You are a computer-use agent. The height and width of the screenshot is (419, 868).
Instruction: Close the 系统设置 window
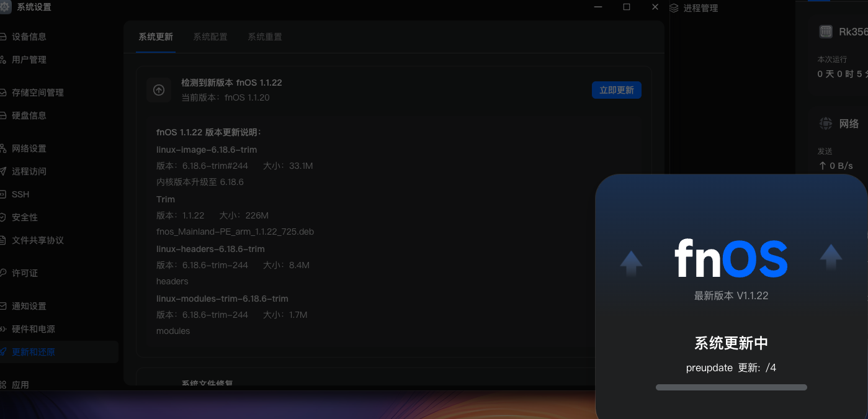(x=655, y=7)
